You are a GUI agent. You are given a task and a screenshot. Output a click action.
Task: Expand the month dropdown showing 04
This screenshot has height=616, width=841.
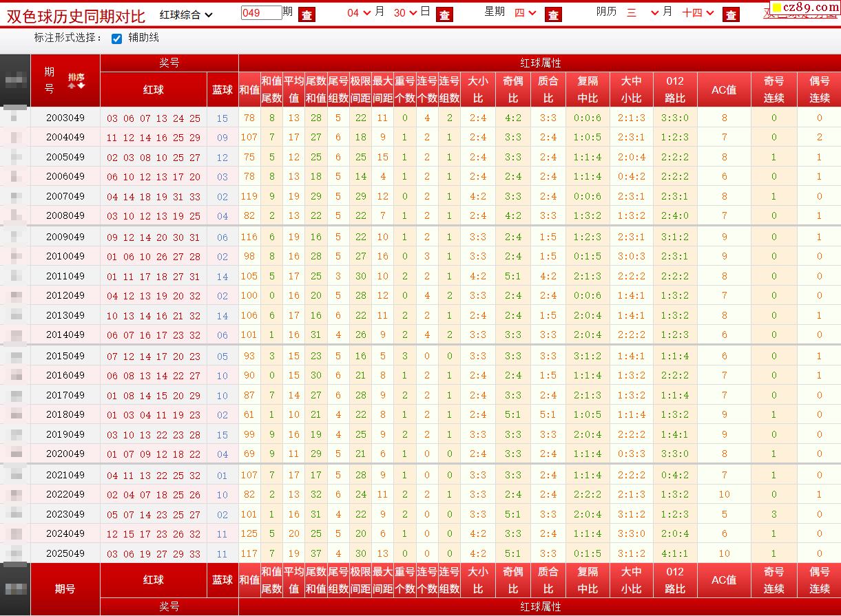359,13
